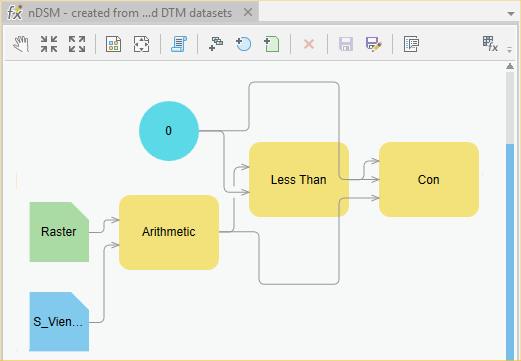
Task: Click the blue vertical scrollbar thumb
Action: tap(510, 251)
